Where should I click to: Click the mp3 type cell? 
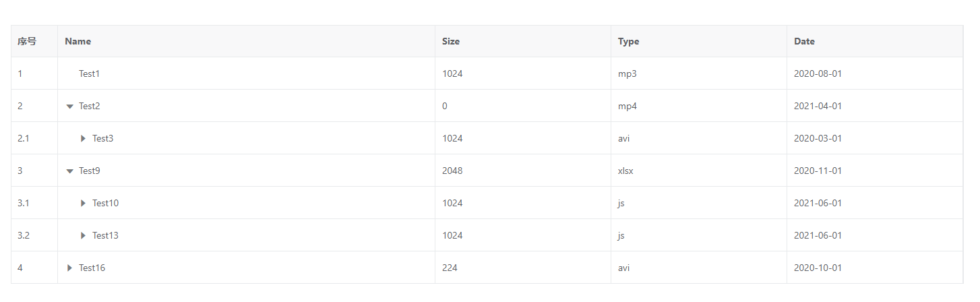coord(627,73)
